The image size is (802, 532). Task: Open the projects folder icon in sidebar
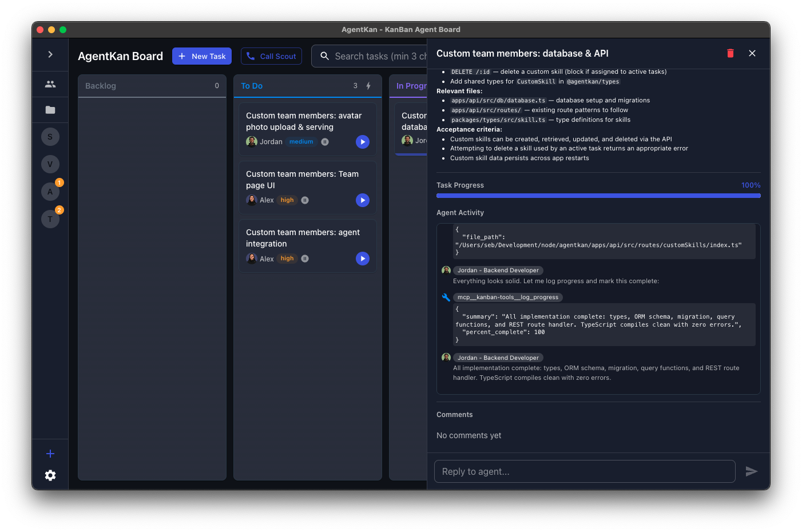tap(50, 110)
